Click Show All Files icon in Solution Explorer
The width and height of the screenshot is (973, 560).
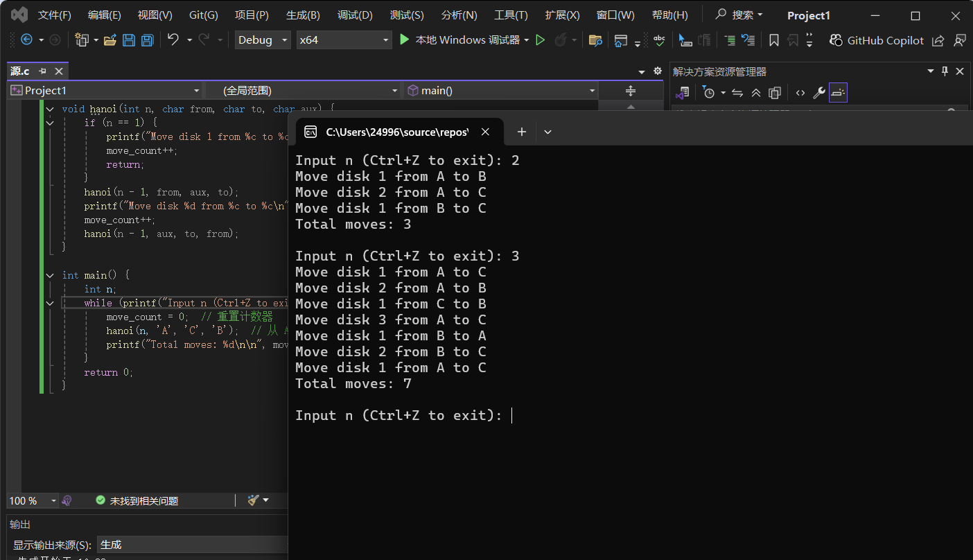coord(775,92)
